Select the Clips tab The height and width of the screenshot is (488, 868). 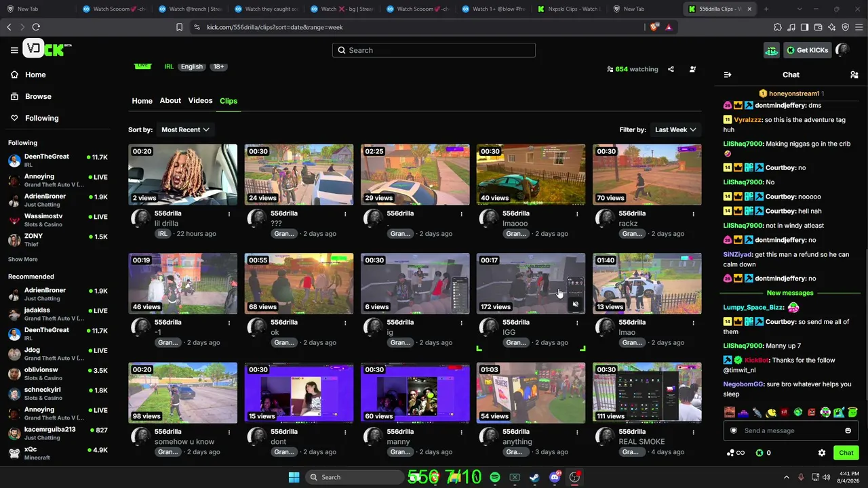(x=229, y=101)
